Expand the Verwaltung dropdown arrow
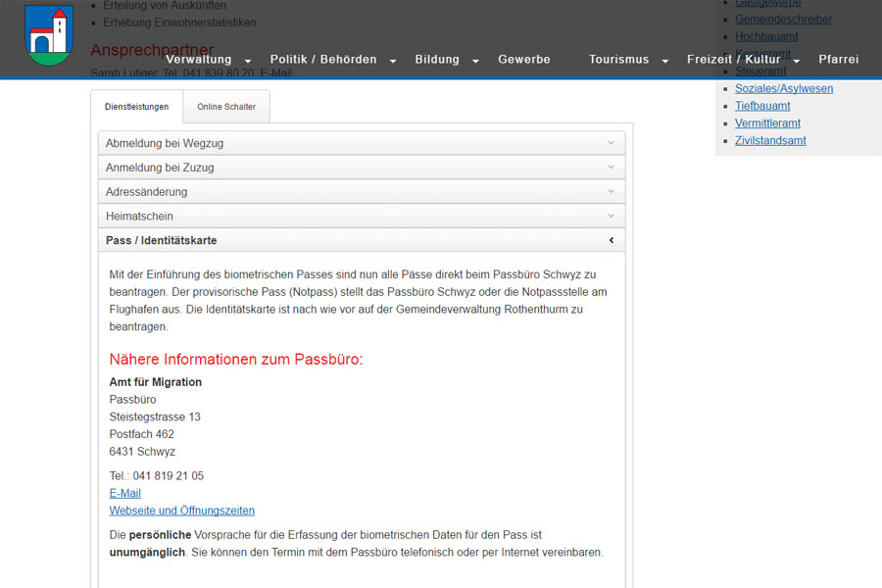The height and width of the screenshot is (588, 882). [x=248, y=61]
